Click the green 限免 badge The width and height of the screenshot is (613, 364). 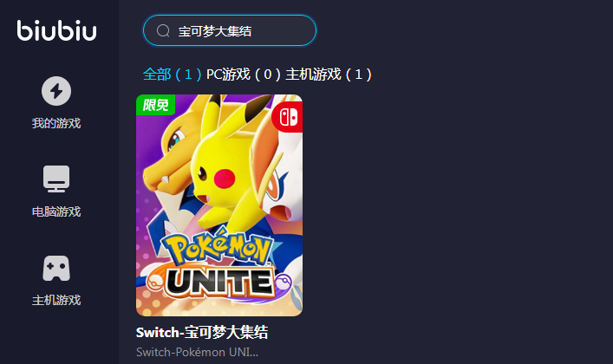[x=155, y=105]
